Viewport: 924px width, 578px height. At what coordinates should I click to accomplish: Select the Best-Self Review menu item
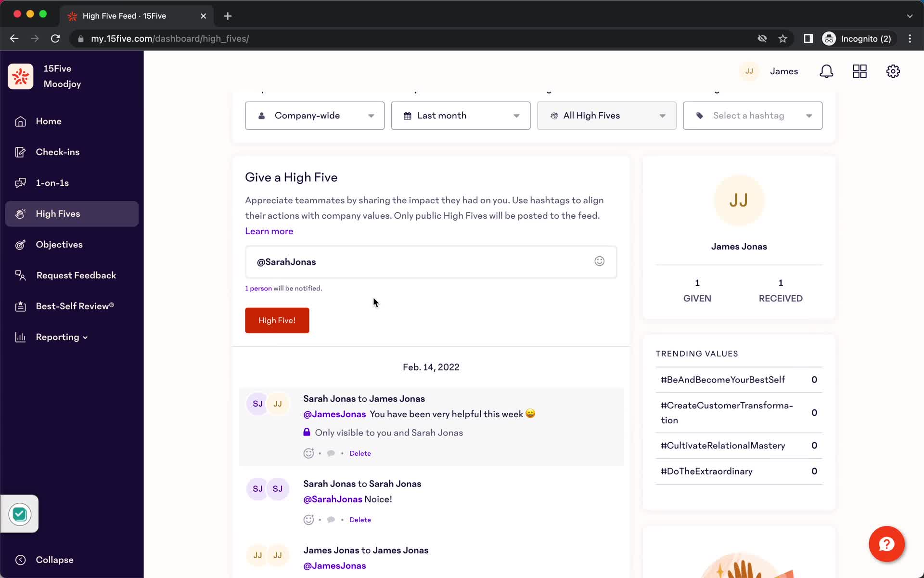[75, 306]
